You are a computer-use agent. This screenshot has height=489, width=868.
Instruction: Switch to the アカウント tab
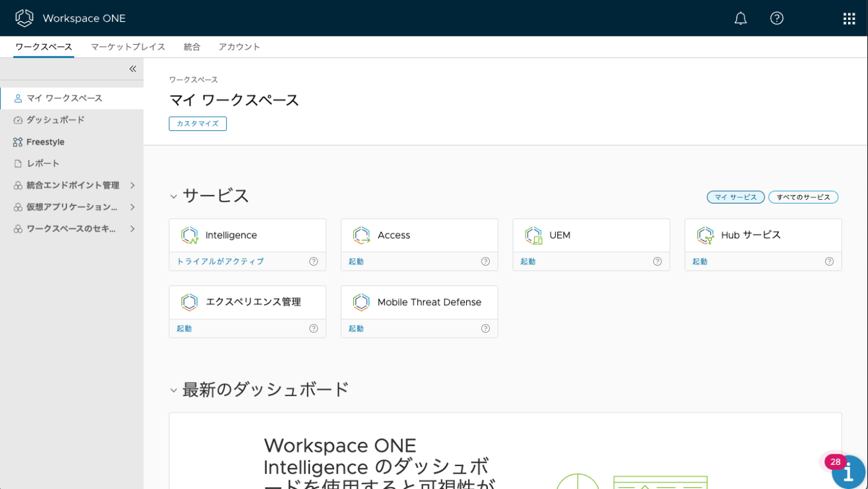tap(239, 47)
